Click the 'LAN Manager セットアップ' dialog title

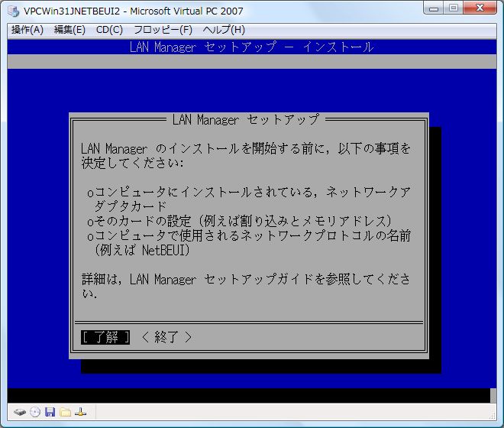[246, 120]
